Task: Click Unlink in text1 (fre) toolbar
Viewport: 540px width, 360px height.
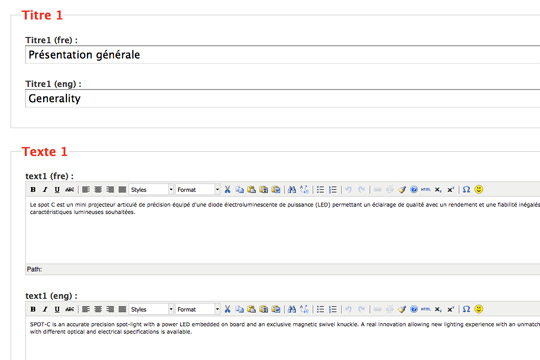Action: (x=390, y=189)
